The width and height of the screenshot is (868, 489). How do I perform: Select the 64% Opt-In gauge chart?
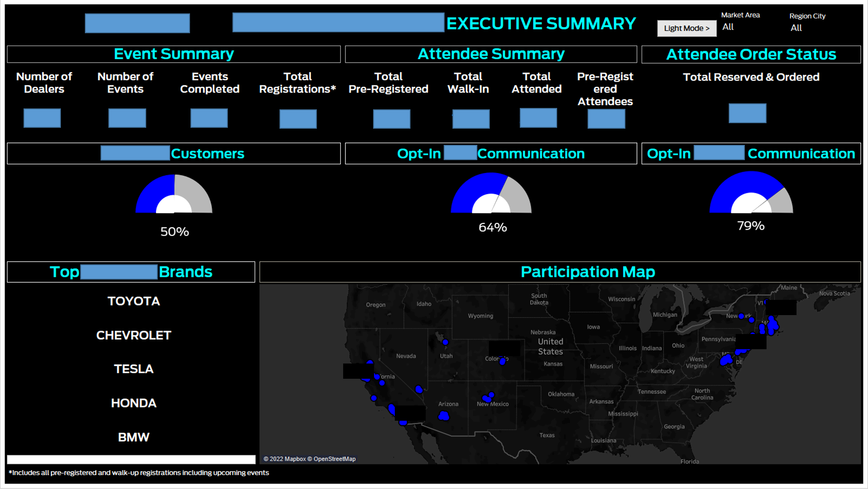pyautogui.click(x=491, y=194)
